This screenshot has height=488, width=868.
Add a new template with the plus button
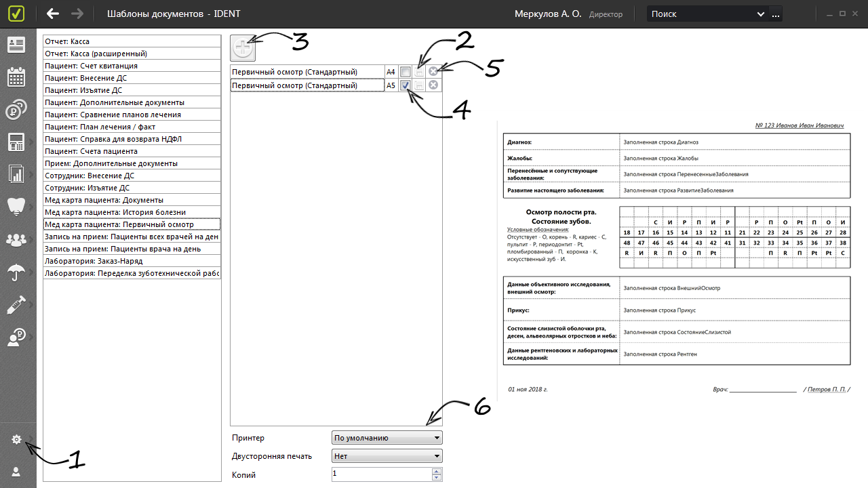pyautogui.click(x=243, y=48)
